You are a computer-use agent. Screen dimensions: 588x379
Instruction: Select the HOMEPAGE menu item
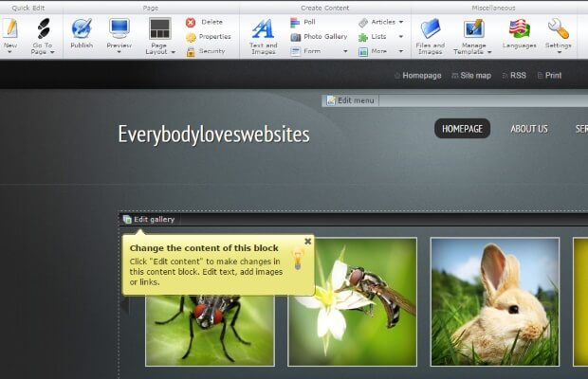click(x=462, y=129)
